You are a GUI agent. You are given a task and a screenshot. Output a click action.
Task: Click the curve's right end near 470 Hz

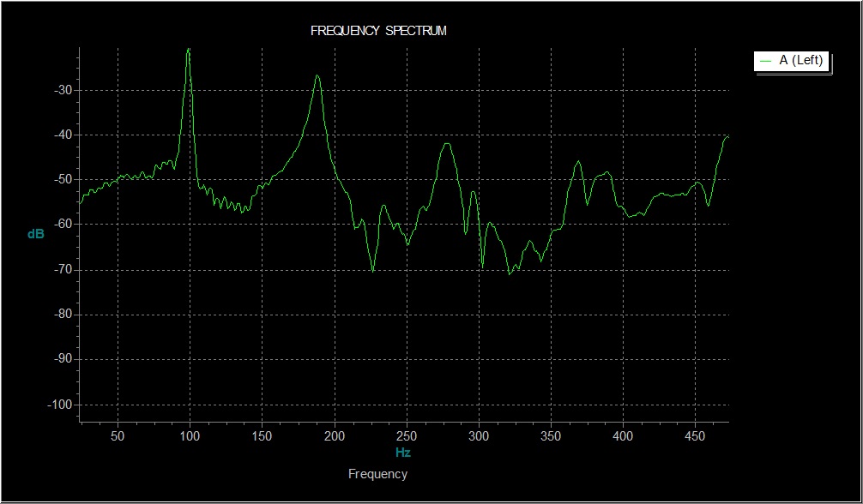727,136
